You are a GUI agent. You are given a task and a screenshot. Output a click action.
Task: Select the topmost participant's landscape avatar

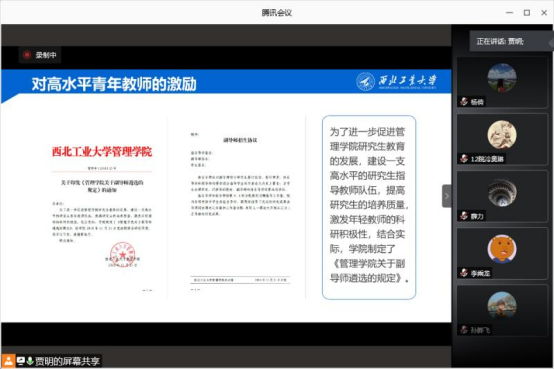(502, 78)
